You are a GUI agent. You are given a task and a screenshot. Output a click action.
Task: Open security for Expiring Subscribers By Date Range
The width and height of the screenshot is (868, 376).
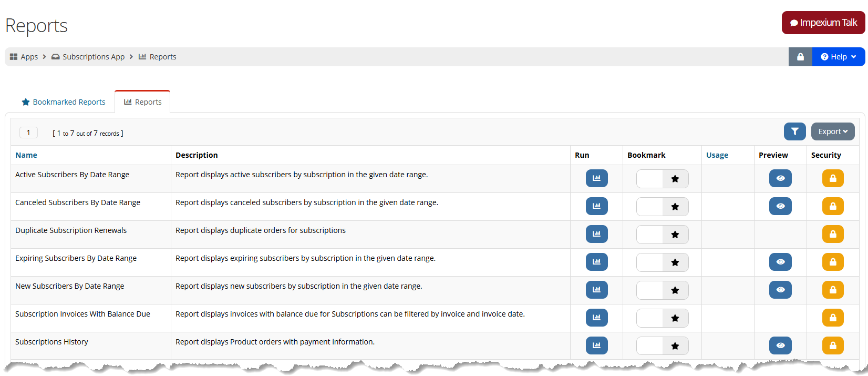point(833,262)
